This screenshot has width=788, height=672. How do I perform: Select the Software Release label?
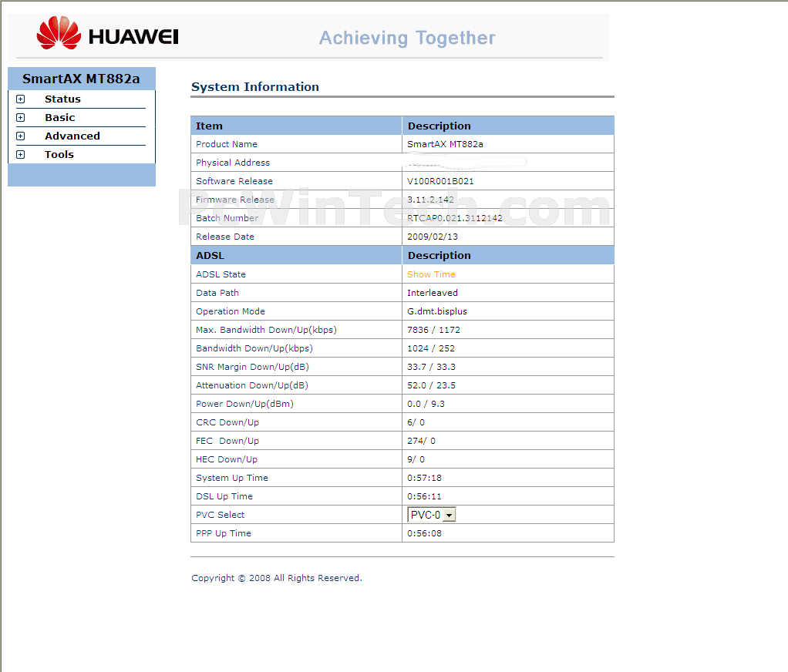point(234,181)
